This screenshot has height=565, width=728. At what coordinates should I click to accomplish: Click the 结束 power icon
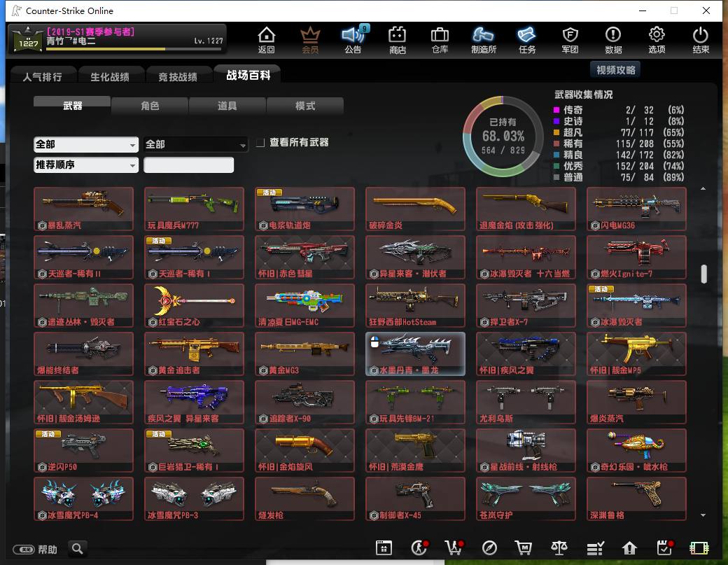click(x=701, y=40)
